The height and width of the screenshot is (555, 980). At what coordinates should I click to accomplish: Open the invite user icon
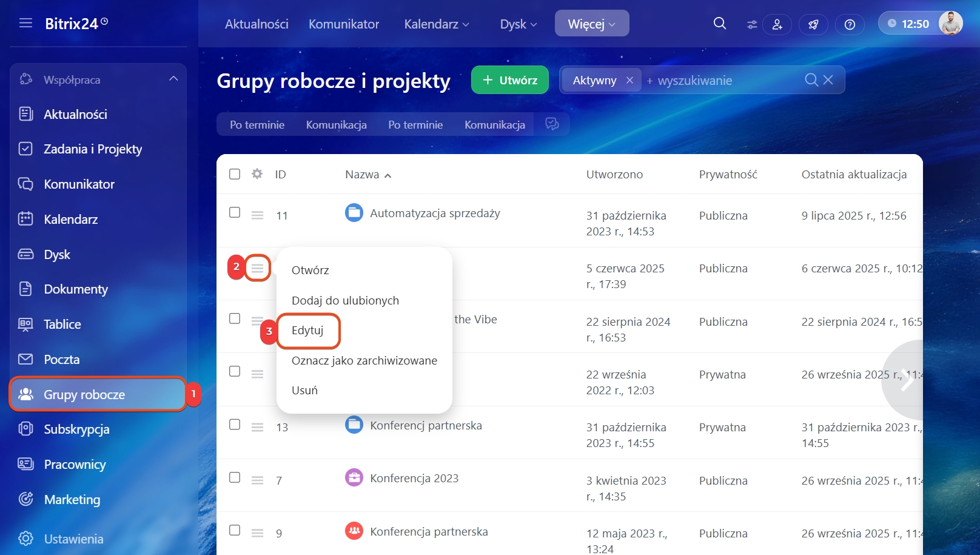click(x=777, y=24)
